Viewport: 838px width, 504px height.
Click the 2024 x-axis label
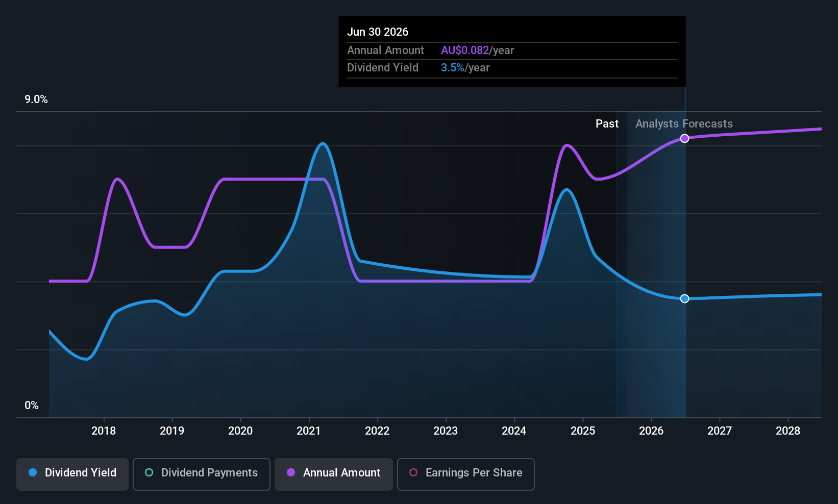(x=514, y=431)
